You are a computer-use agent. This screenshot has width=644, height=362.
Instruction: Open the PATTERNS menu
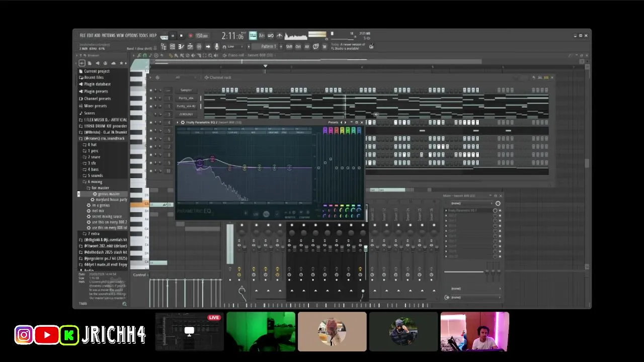pyautogui.click(x=108, y=36)
